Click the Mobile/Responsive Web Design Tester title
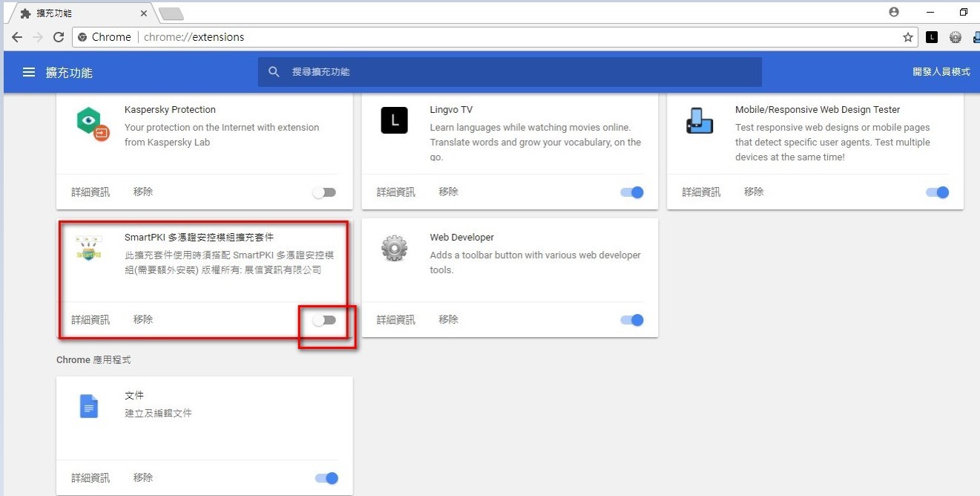This screenshot has width=980, height=496. tap(818, 110)
